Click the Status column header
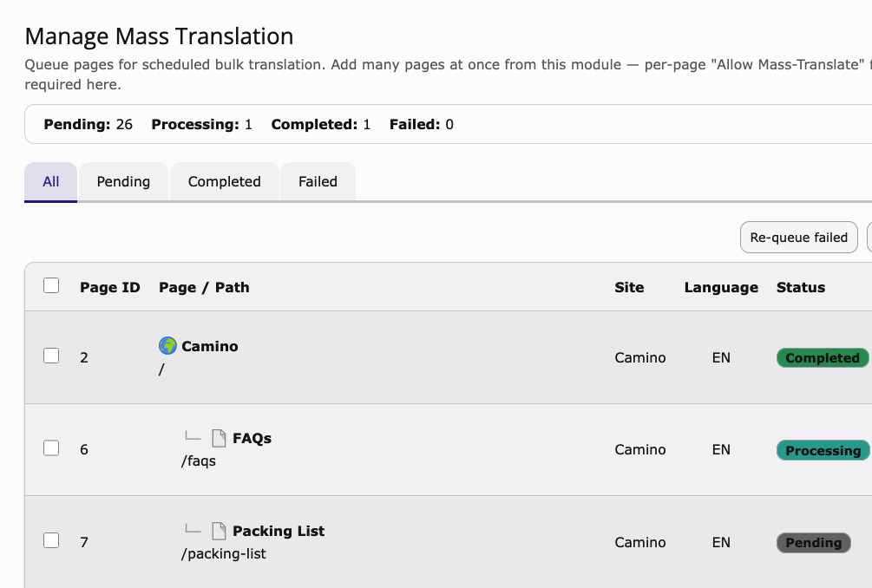Screen dimensions: 872x588 (801, 287)
